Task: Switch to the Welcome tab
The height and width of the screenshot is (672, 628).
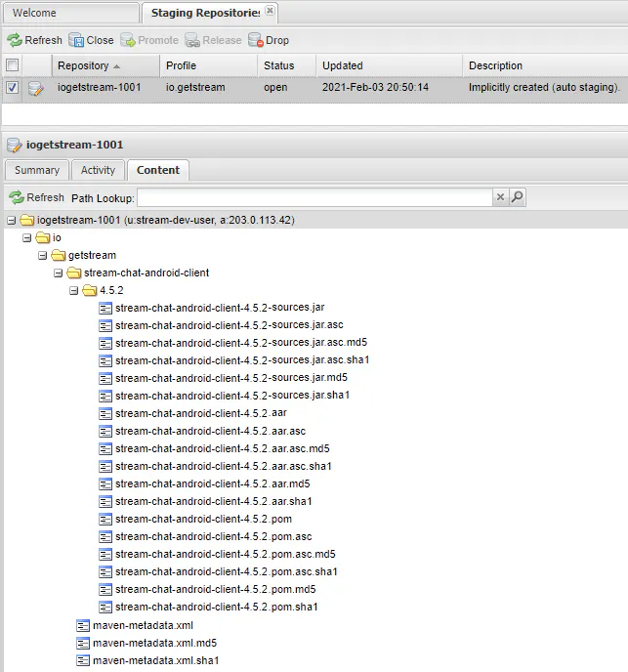Action: (x=71, y=13)
